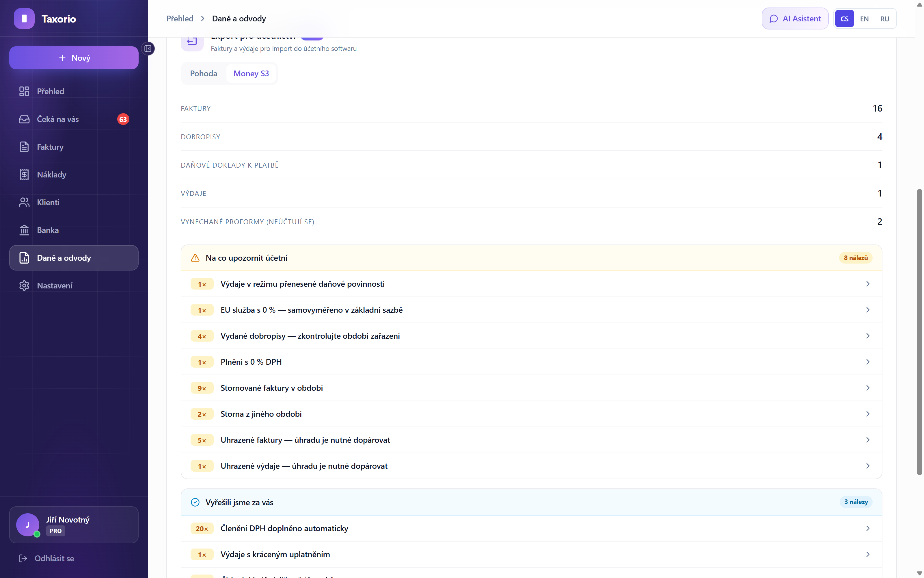The height and width of the screenshot is (578, 924).
Task: Select the Pohoda export tab
Action: (x=204, y=73)
